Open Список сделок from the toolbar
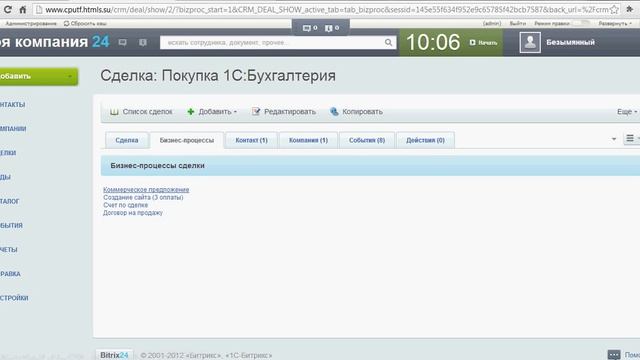 pyautogui.click(x=147, y=111)
